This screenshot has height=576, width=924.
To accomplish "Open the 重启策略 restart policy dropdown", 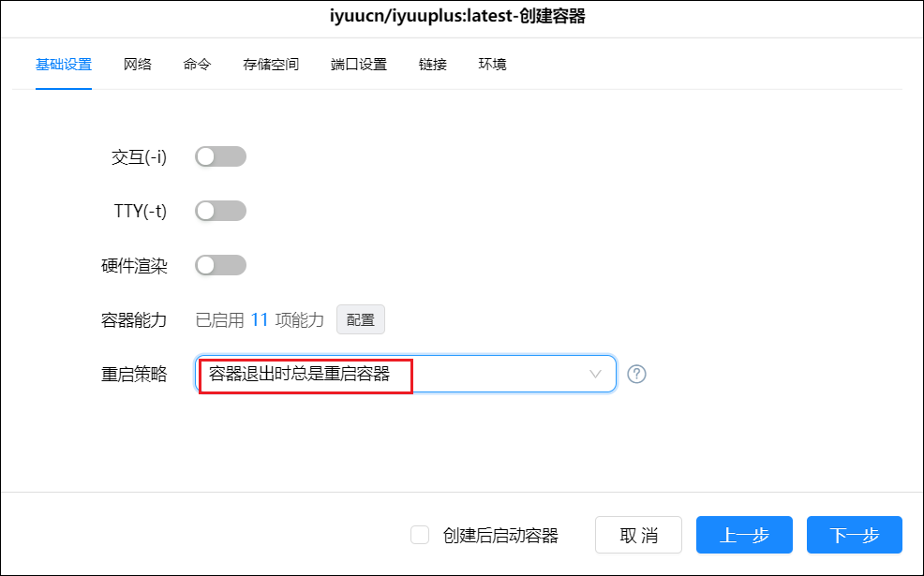I will 405,374.
